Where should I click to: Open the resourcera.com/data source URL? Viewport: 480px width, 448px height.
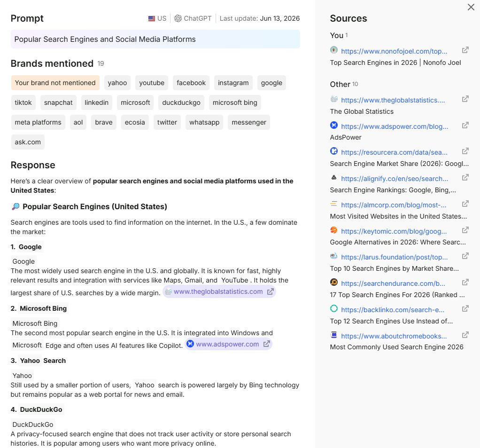click(x=395, y=152)
